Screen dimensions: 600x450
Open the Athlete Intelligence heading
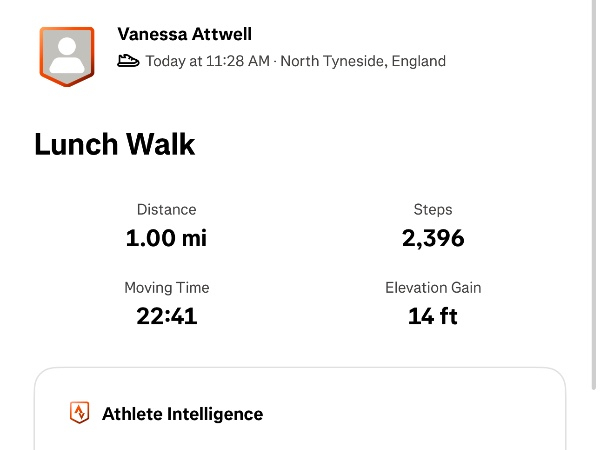click(x=182, y=414)
